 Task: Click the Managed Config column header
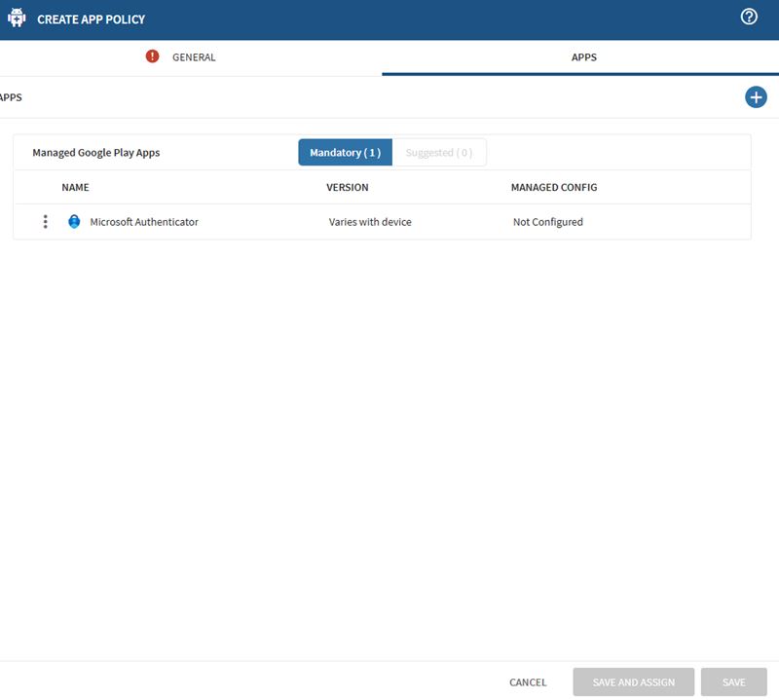tap(553, 187)
